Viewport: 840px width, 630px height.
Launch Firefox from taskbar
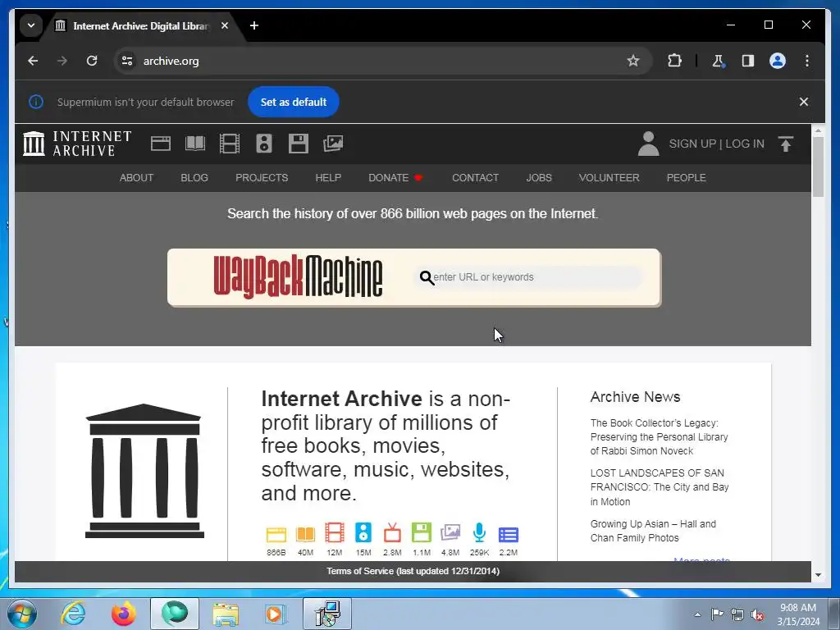(124, 614)
